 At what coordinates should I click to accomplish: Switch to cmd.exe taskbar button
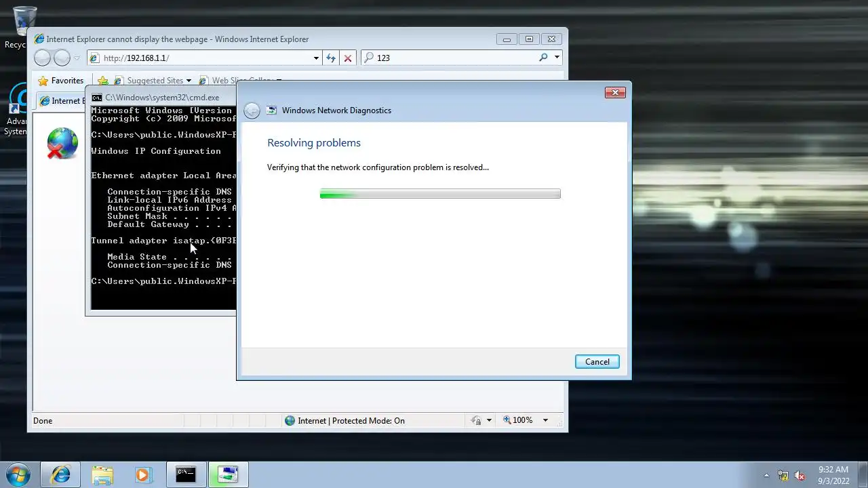click(x=186, y=474)
